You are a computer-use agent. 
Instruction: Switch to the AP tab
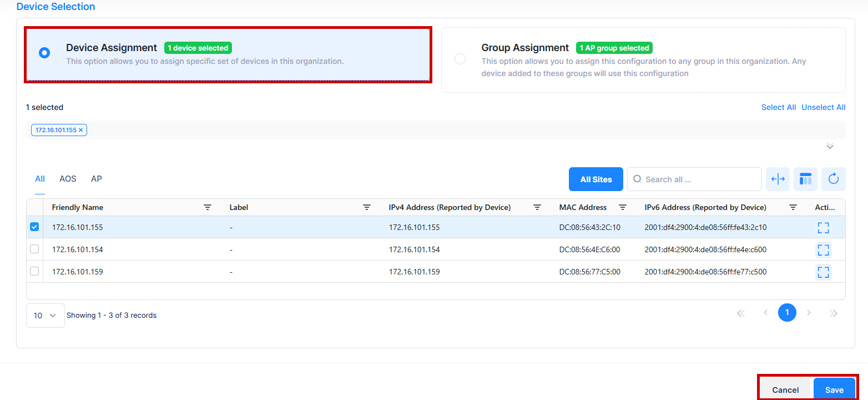96,178
